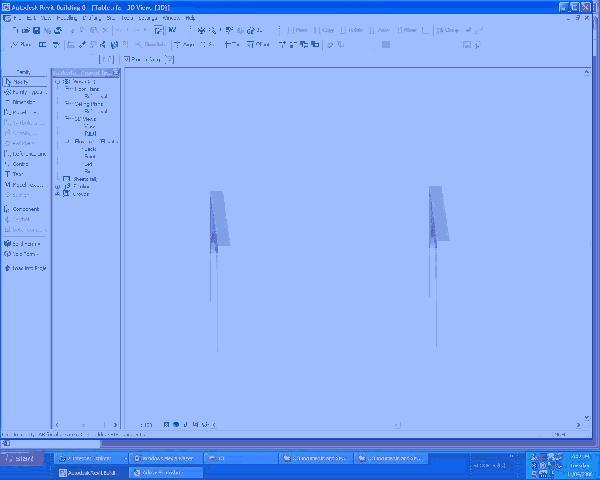Click the Save icon in toolbar
Viewport: 600px width, 480px height.
pyautogui.click(x=36, y=30)
